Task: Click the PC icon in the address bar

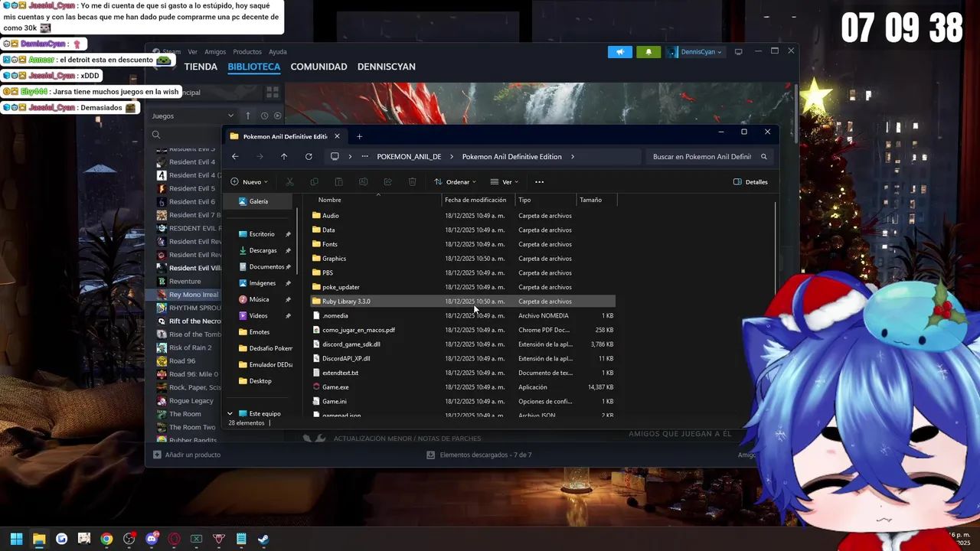Action: (x=335, y=156)
